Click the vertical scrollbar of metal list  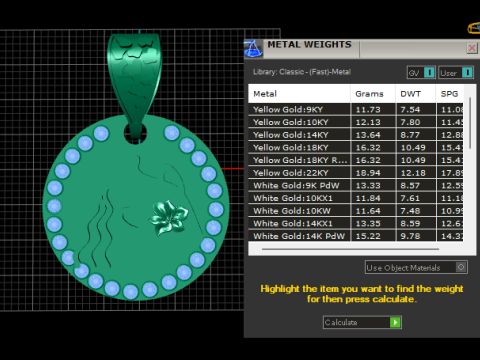[x=470, y=123]
